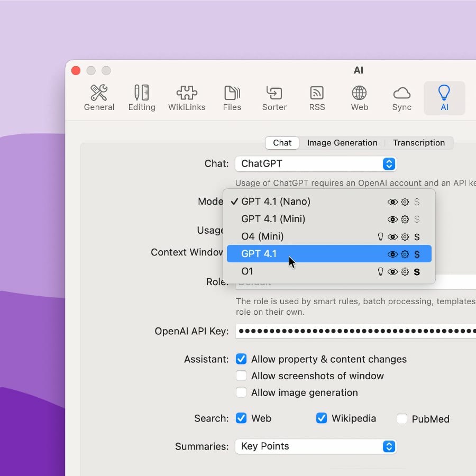Click eye icon in GPT 4.1 (Nano) row
The width and height of the screenshot is (476, 476).
tap(392, 202)
